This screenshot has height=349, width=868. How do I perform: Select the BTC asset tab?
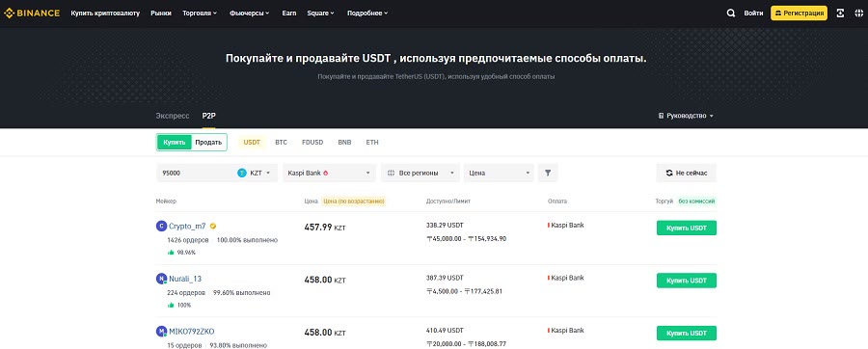coord(282,142)
